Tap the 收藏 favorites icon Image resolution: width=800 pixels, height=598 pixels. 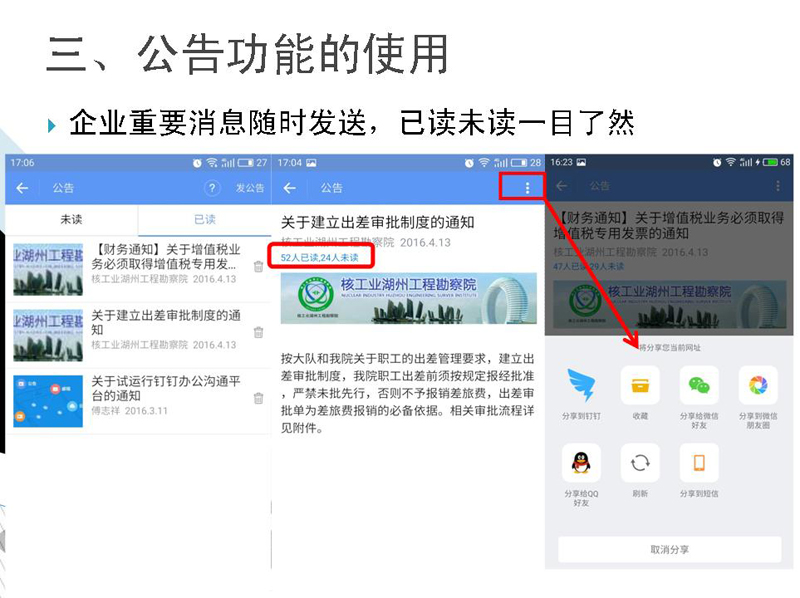tap(640, 386)
